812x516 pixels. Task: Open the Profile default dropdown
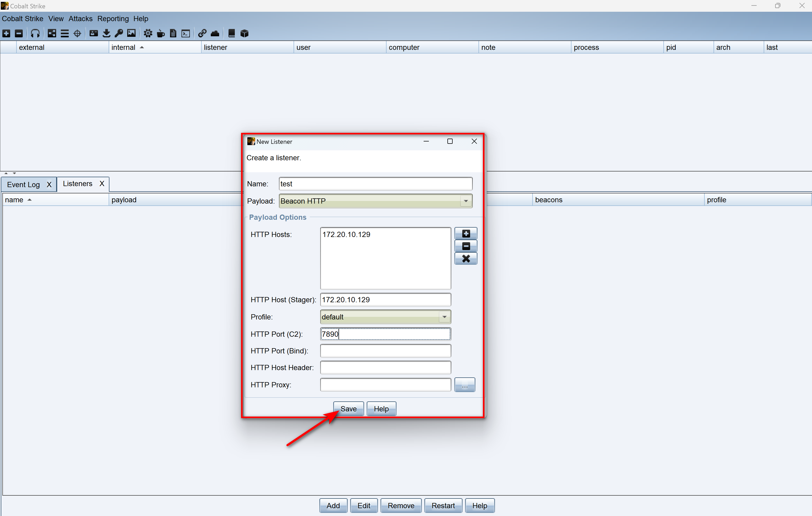[444, 317]
